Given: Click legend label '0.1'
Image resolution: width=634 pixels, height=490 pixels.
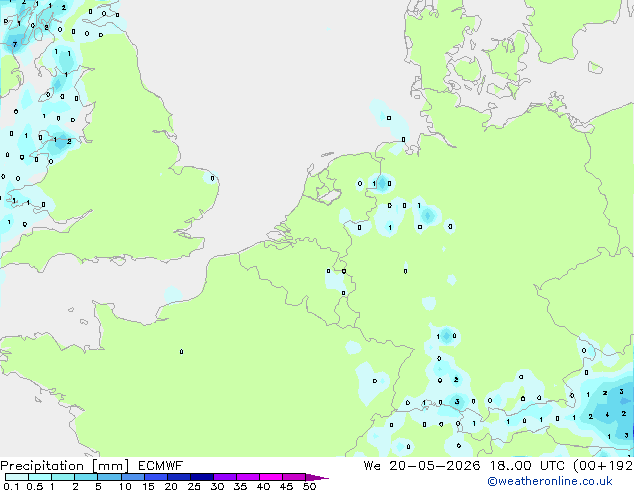Looking at the screenshot, I should [11, 486].
